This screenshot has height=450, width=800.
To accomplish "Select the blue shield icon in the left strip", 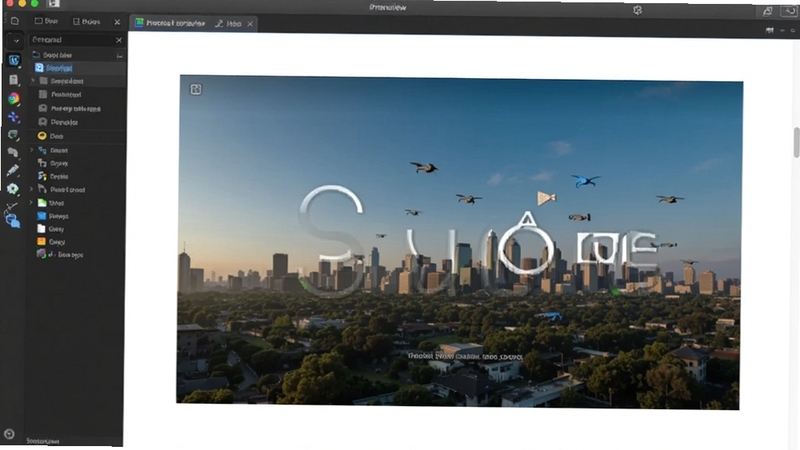I will coord(14,60).
